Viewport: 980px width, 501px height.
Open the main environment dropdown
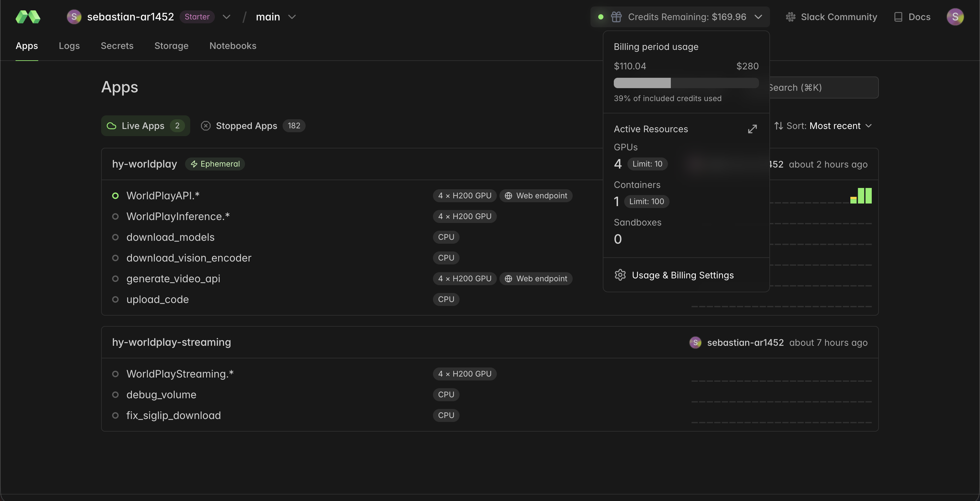point(292,17)
